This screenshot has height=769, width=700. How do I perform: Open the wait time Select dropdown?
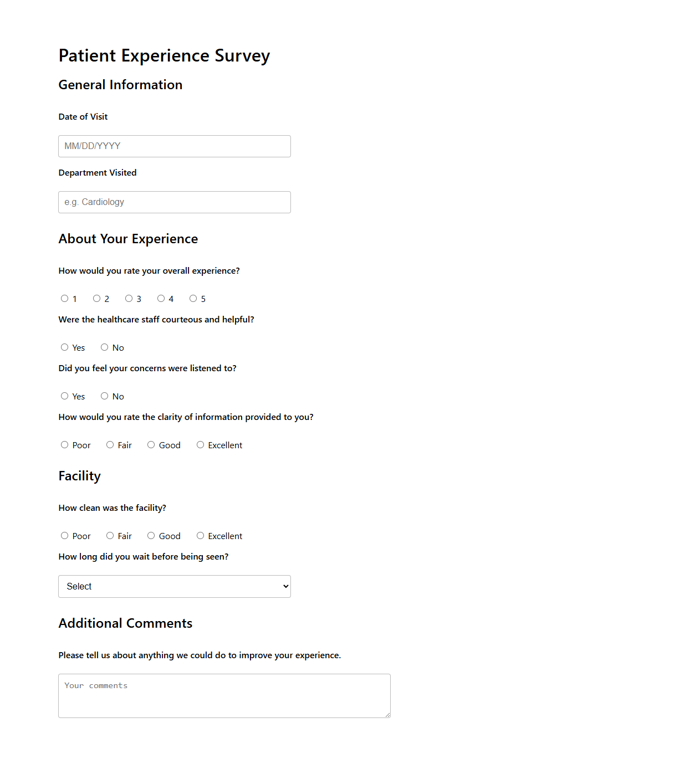174,586
